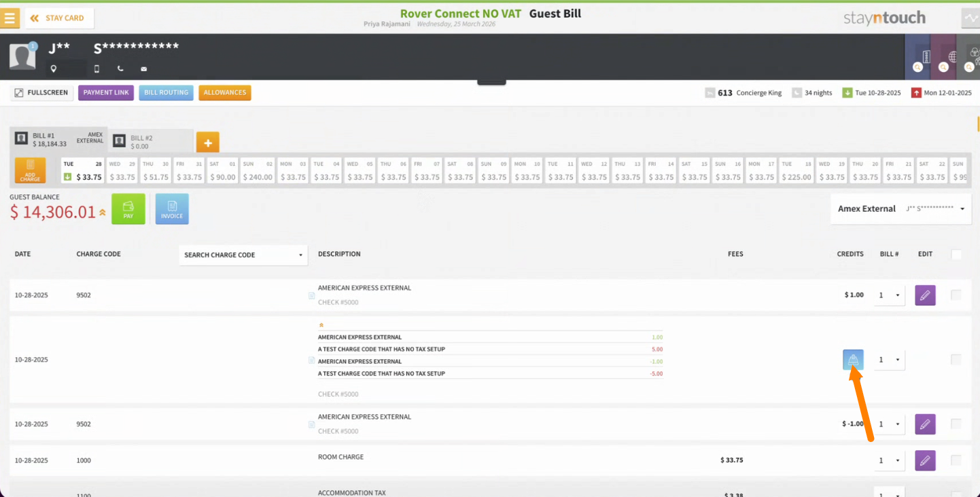Add a new bill with plus button

208,143
